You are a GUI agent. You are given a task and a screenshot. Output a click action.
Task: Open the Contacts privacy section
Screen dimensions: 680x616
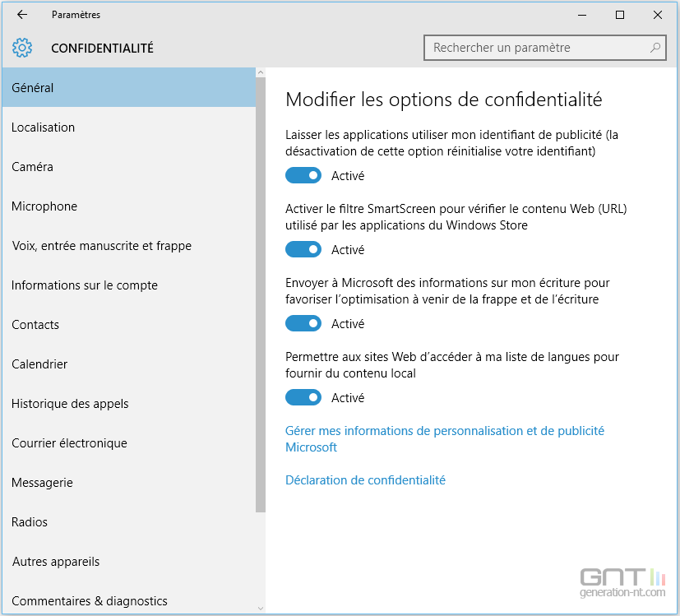pyautogui.click(x=35, y=325)
